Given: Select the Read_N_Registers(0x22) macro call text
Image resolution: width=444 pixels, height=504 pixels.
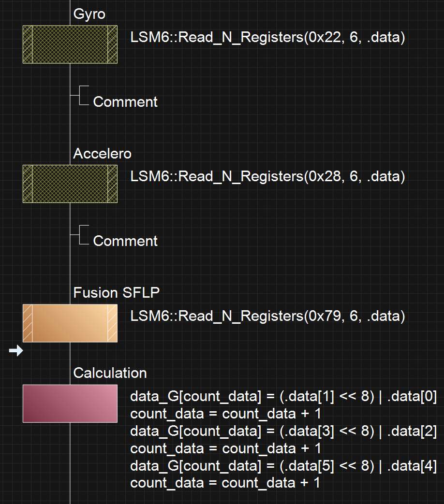Looking at the screenshot, I should 267,38.
